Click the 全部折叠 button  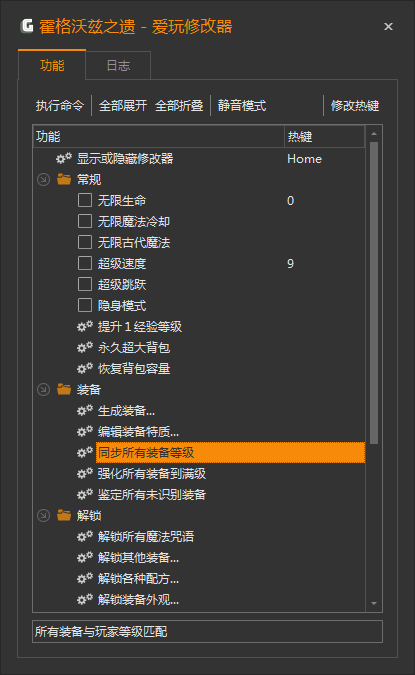point(179,105)
